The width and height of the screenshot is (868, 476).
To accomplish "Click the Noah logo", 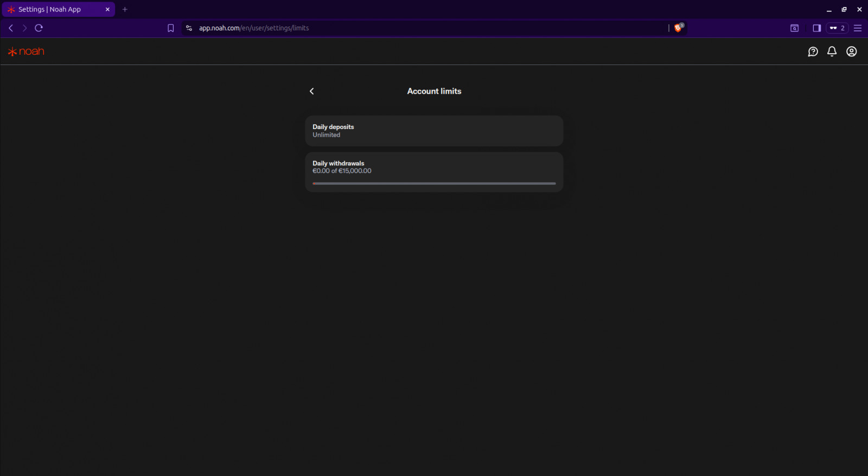I will pyautogui.click(x=26, y=52).
